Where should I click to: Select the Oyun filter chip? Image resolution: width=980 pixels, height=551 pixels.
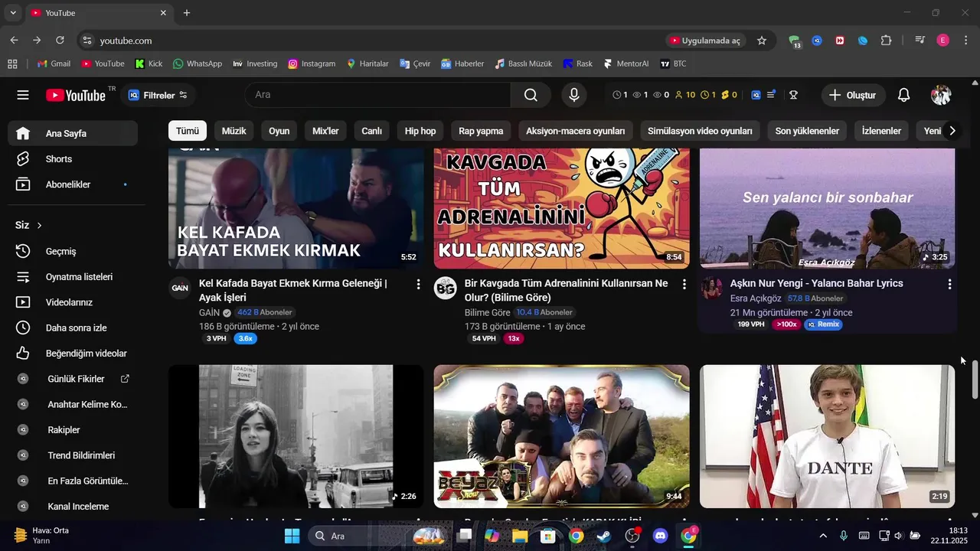click(x=279, y=131)
